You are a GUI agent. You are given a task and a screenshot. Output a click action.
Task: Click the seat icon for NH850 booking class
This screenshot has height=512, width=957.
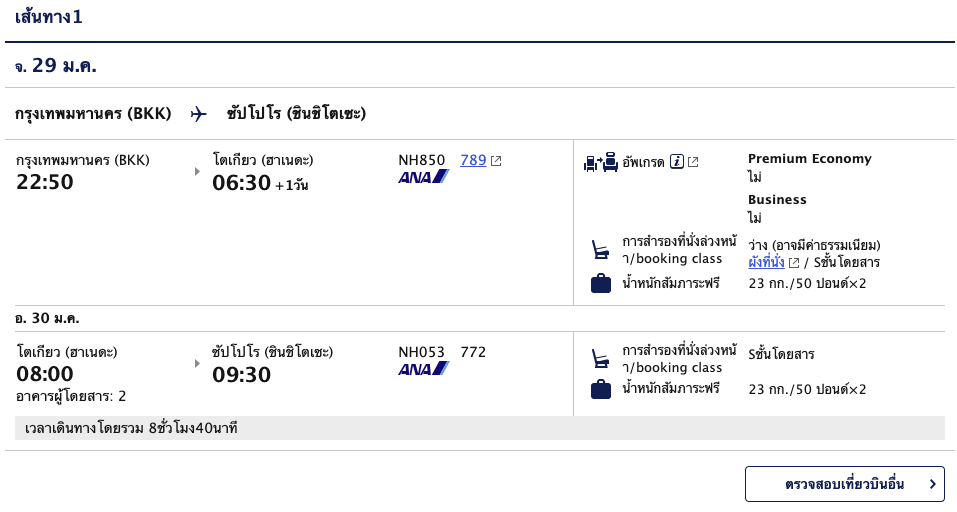pyautogui.click(x=601, y=250)
